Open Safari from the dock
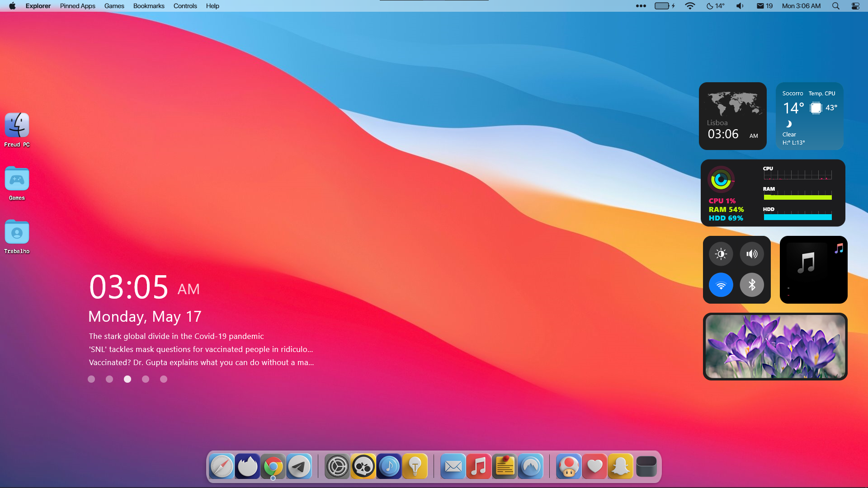 (x=222, y=466)
